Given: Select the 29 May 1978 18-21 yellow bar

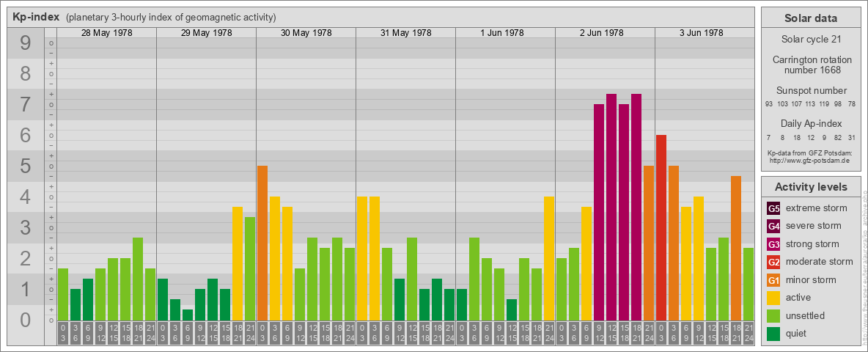Looking at the screenshot, I should pos(238,263).
